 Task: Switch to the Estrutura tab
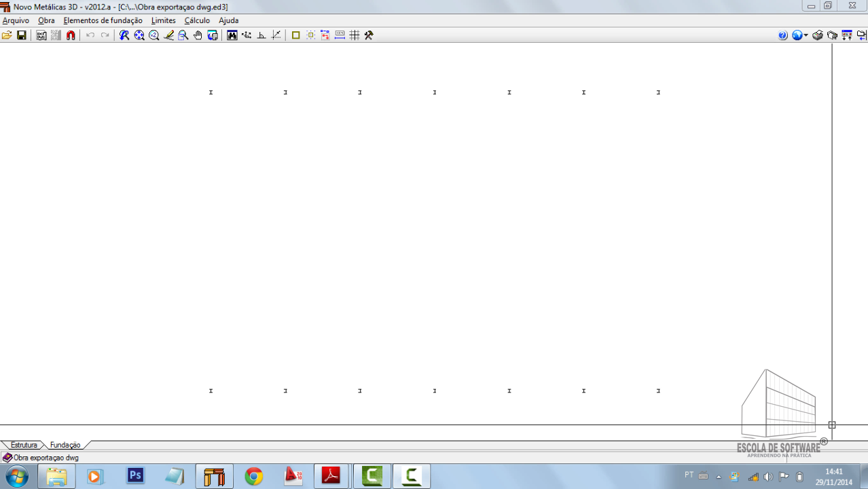[x=24, y=445]
